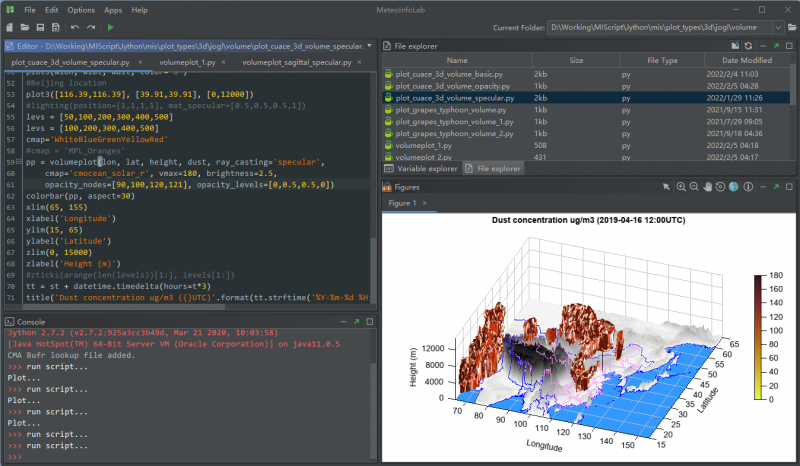Viewport: 800px width, 466px height.
Task: Click the undo arrow in the toolbar
Action: coord(75,27)
